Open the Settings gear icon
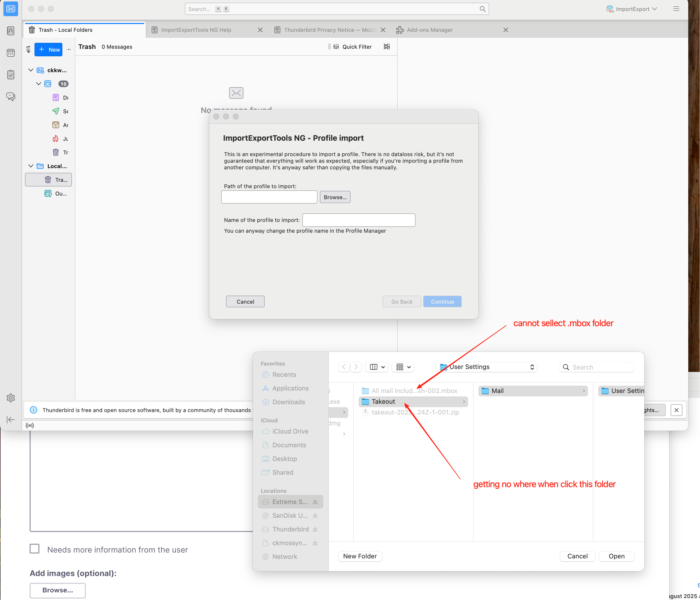This screenshot has width=700, height=600. click(x=11, y=398)
